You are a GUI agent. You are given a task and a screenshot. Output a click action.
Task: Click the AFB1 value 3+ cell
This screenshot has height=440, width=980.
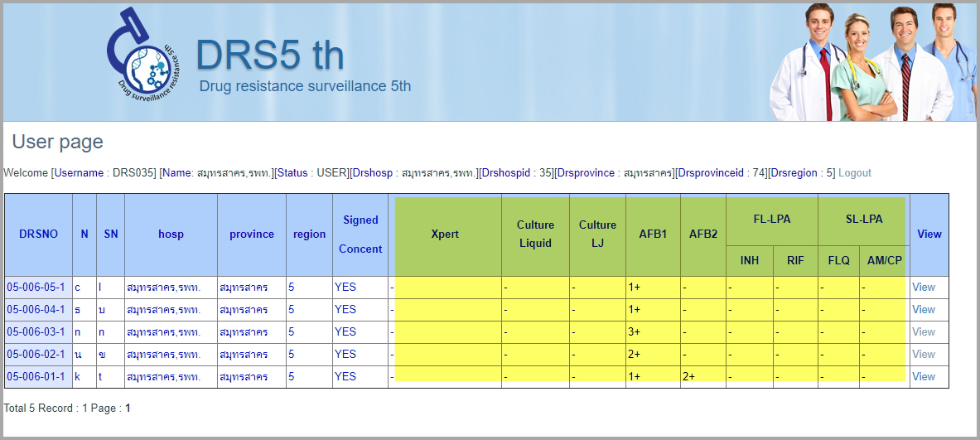[637, 332]
